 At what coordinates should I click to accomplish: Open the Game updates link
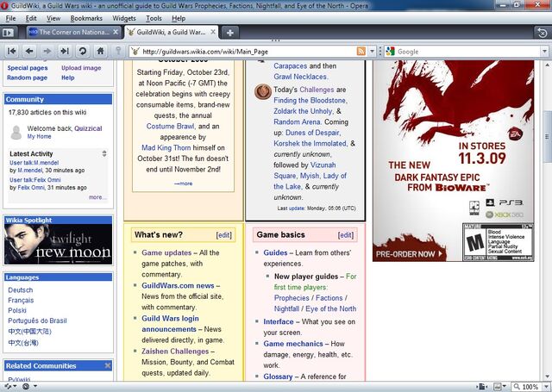166,252
